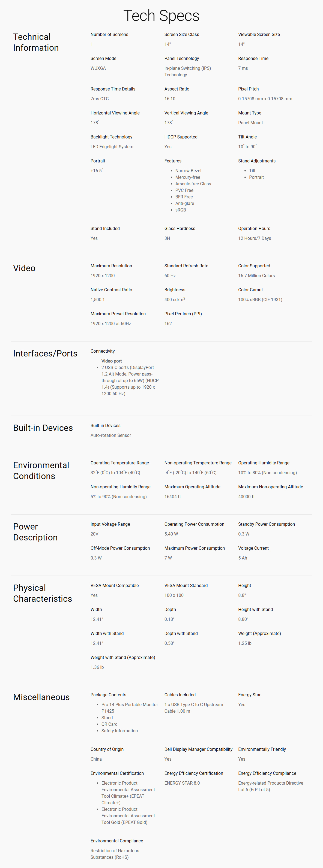
Task: Select the Environmental Conditions section heading
Action: pyautogui.click(x=41, y=471)
